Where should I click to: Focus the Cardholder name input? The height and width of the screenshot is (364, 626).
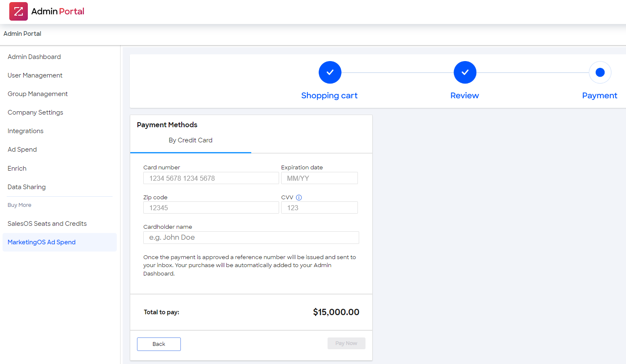(251, 238)
